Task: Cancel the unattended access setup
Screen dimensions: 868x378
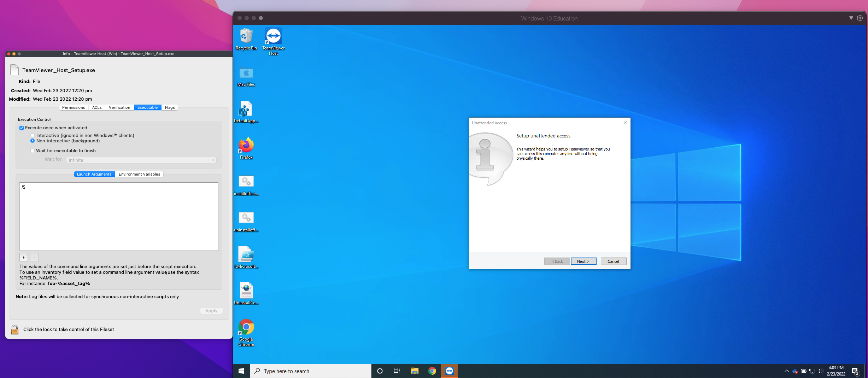Action: tap(613, 261)
